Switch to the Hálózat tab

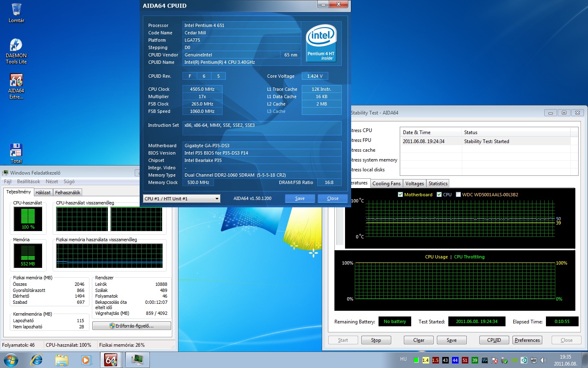tap(43, 193)
